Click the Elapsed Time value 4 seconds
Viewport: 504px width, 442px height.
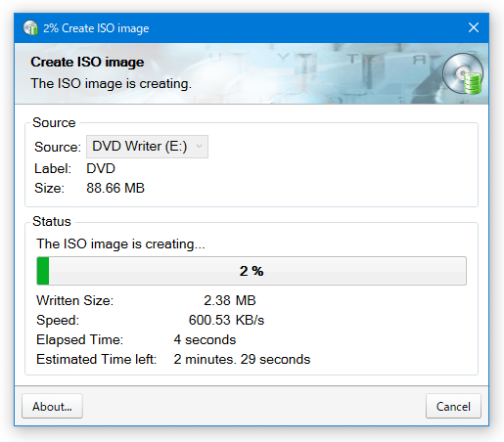click(x=205, y=339)
